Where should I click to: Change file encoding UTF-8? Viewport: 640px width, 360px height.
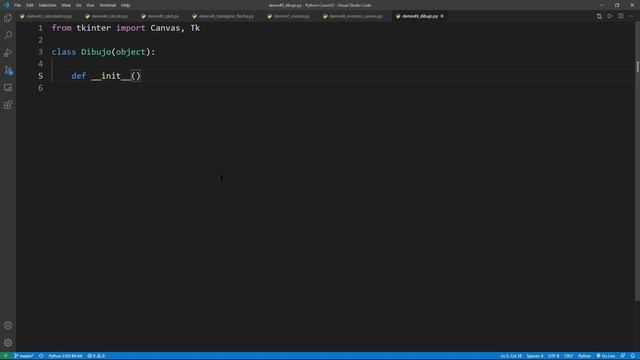coord(554,356)
